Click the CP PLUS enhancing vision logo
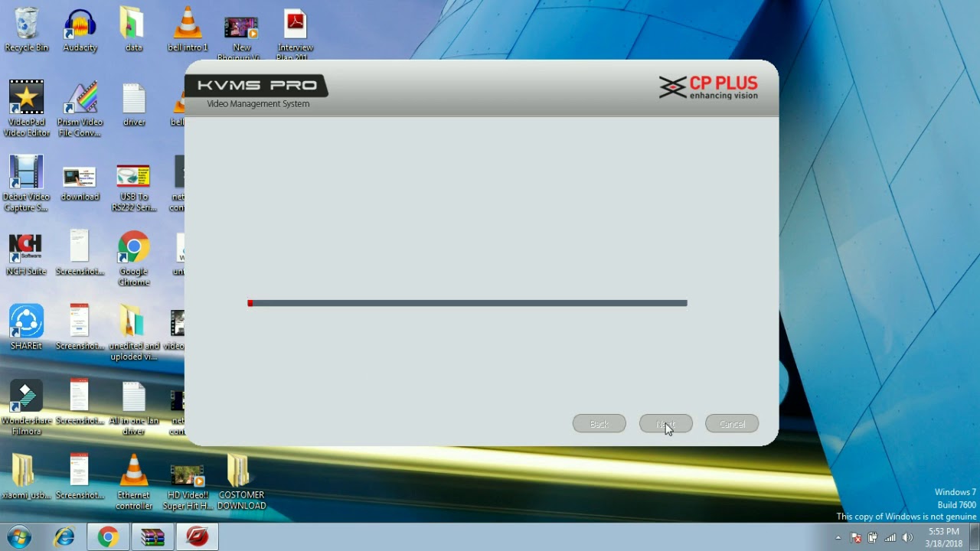Screen dimensions: 980x551 [x=708, y=87]
